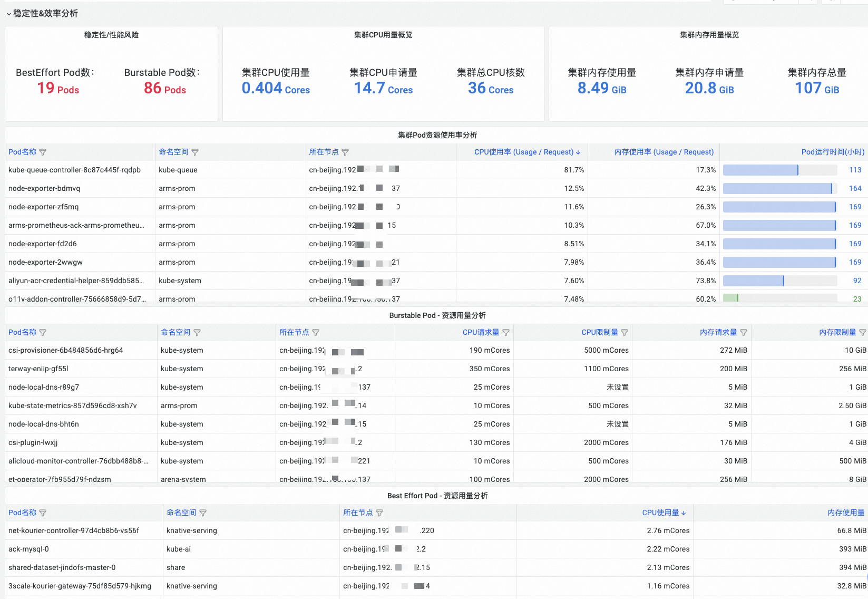This screenshot has width=868, height=599.
Task: Filter CPU请求量 column in Burstable table
Action: point(506,332)
